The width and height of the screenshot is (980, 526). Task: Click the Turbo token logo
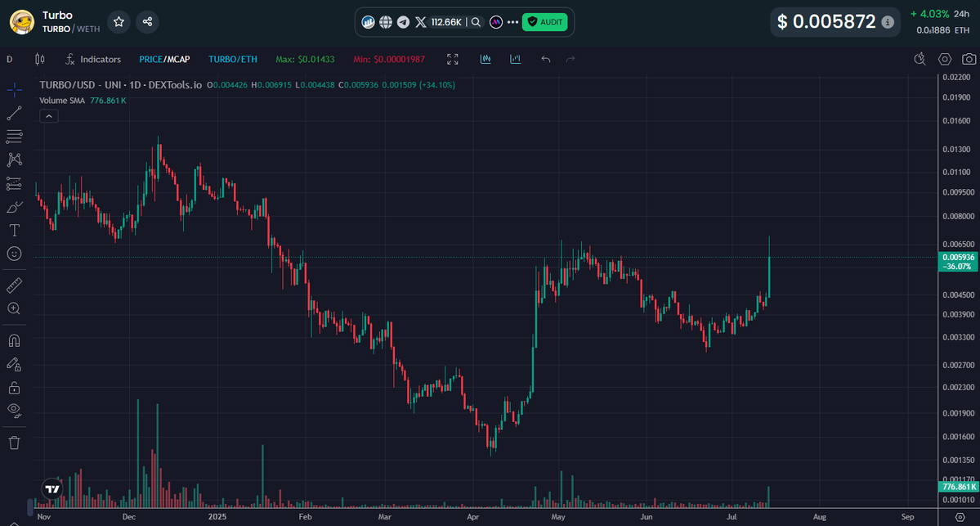(x=22, y=22)
